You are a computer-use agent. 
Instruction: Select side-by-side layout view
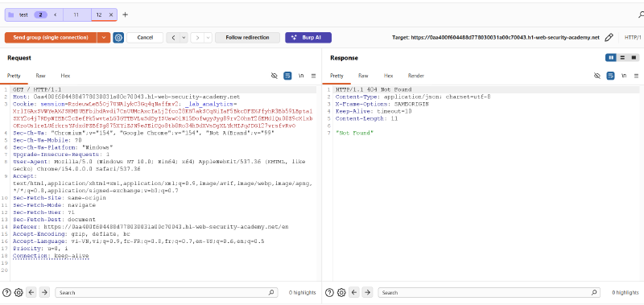pos(611,58)
